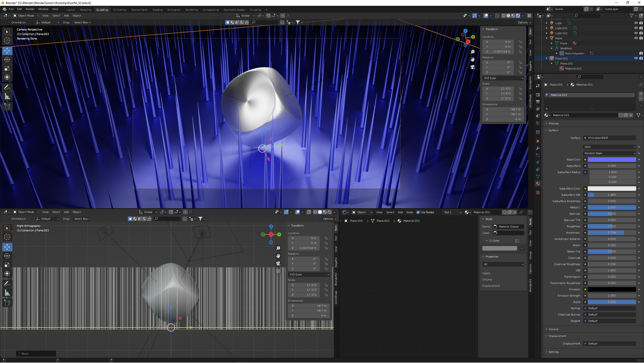Disable Plane.001 in renders via camera icon
The width and height of the screenshot is (644, 363).
tap(641, 58)
